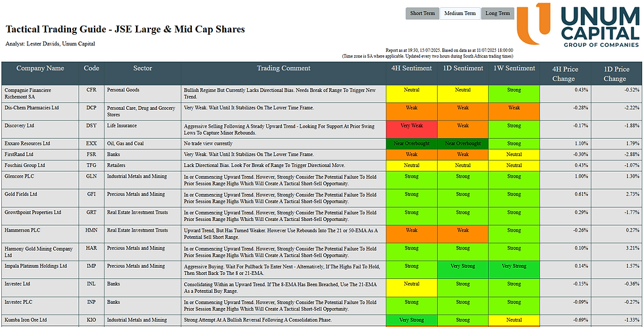644x327 pixels.
Task: Click the 1D Price Change header
Action: [617, 74]
